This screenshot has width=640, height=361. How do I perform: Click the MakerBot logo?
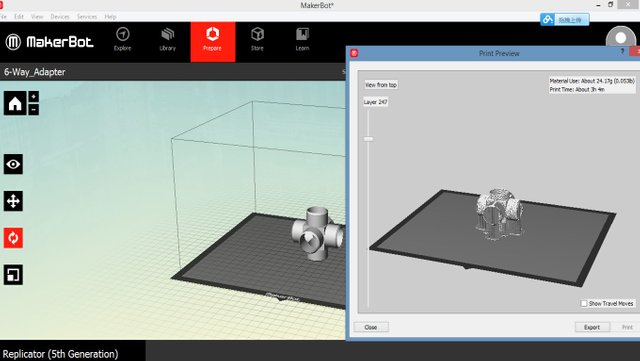point(49,42)
